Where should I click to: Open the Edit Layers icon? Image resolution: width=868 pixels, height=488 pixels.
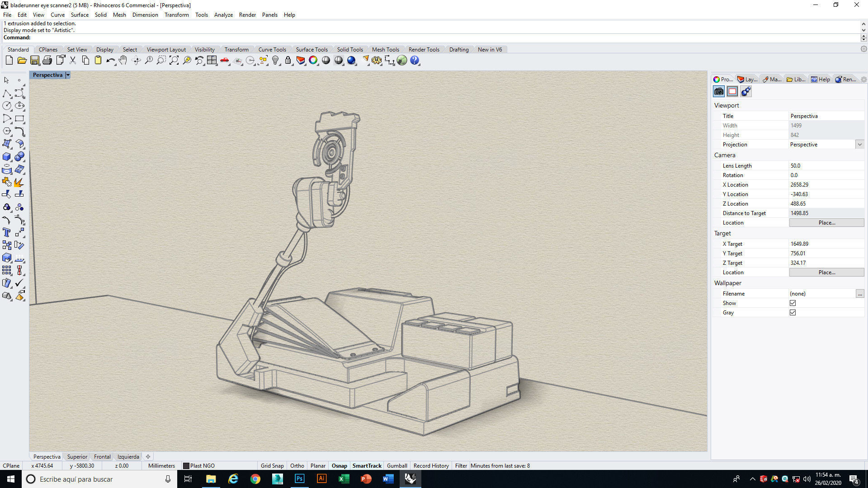(301, 60)
